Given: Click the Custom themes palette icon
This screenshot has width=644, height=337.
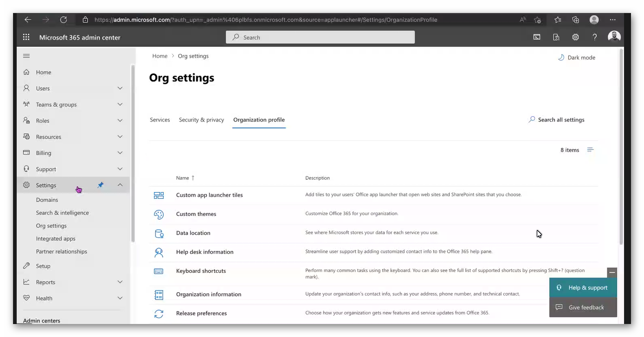Looking at the screenshot, I should click(x=159, y=214).
